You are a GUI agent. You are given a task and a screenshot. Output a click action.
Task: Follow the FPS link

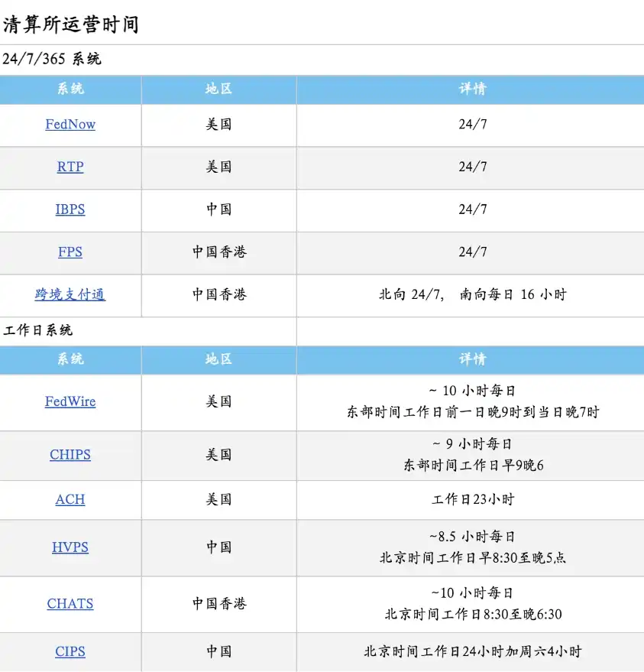click(70, 252)
